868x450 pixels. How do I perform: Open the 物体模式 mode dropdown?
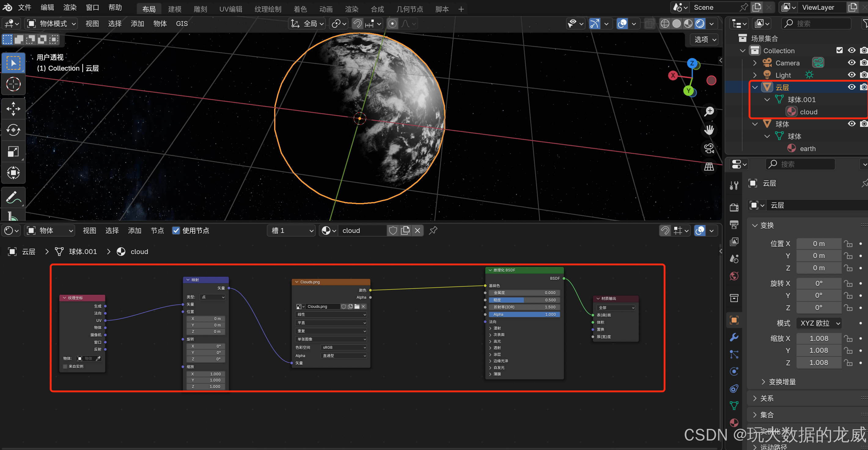click(53, 24)
